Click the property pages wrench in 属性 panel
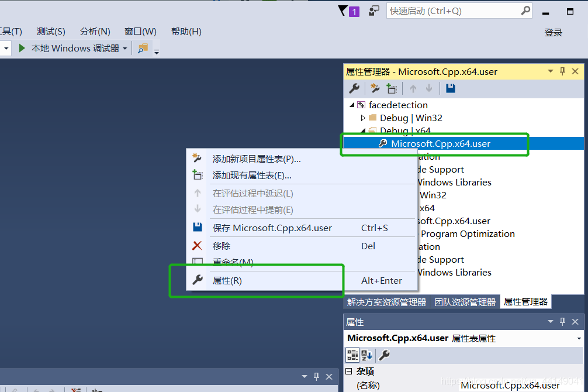This screenshot has width=588, height=392. coord(385,355)
